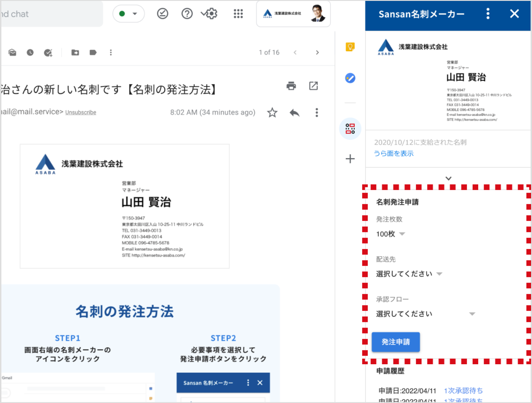The width and height of the screenshot is (532, 403).
Task: Open email in a new window
Action: point(313,86)
